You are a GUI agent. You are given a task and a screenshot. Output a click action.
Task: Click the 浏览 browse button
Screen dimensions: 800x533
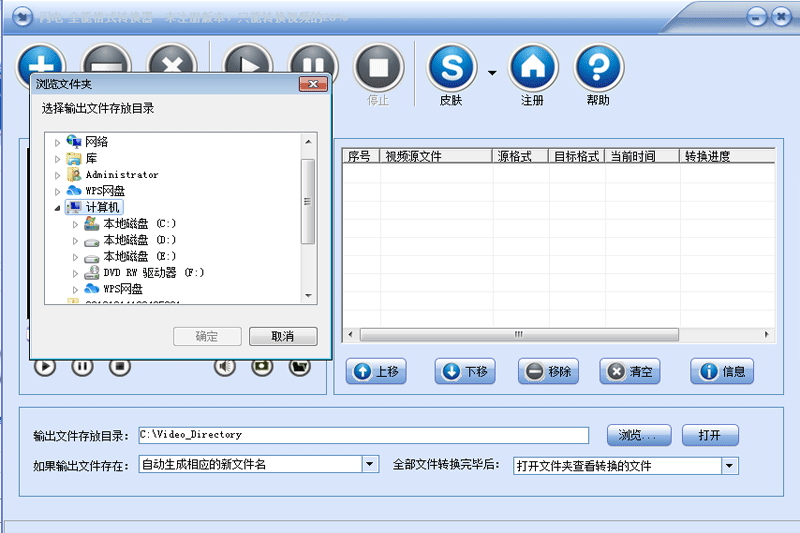click(x=639, y=435)
